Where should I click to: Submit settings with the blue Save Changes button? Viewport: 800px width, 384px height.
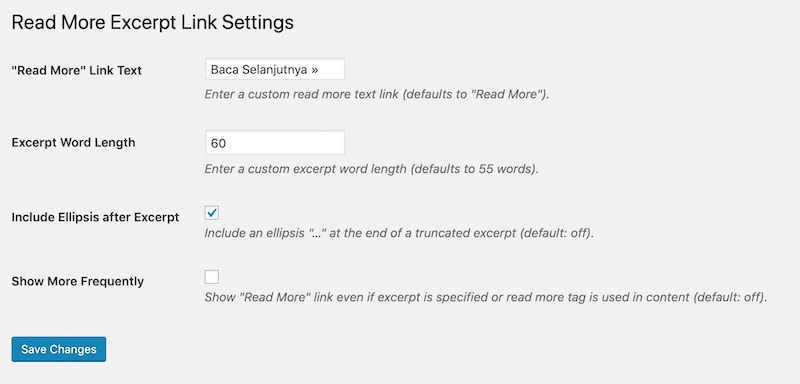point(59,349)
